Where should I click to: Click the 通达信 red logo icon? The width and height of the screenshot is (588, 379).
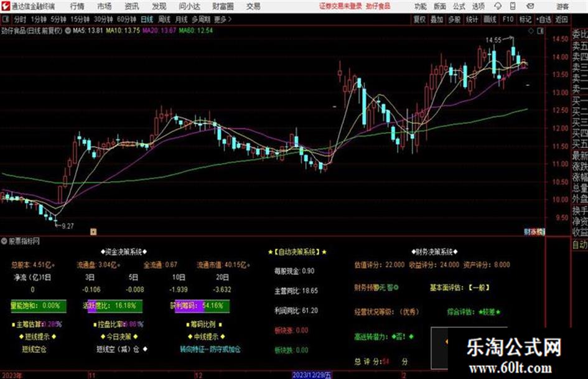(5, 6)
